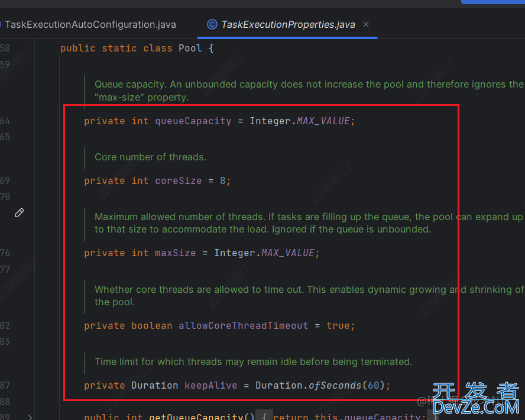Click the value 8 of coreSize

(x=223, y=181)
